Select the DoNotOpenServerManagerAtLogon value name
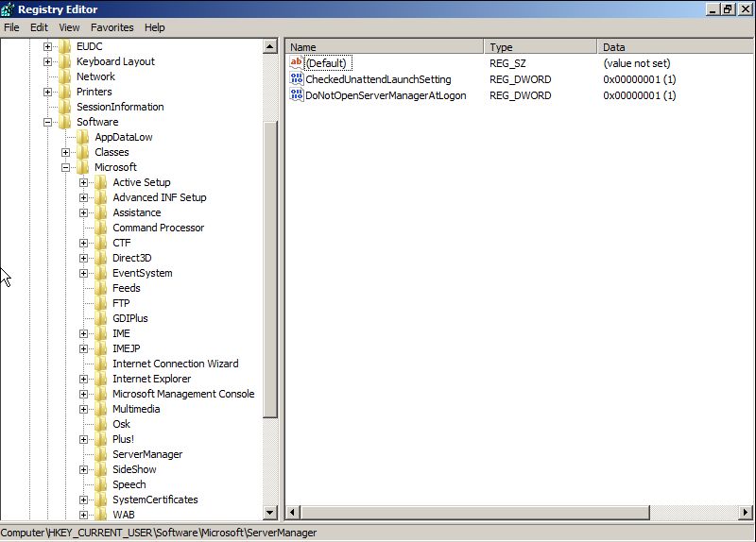 pyautogui.click(x=386, y=95)
